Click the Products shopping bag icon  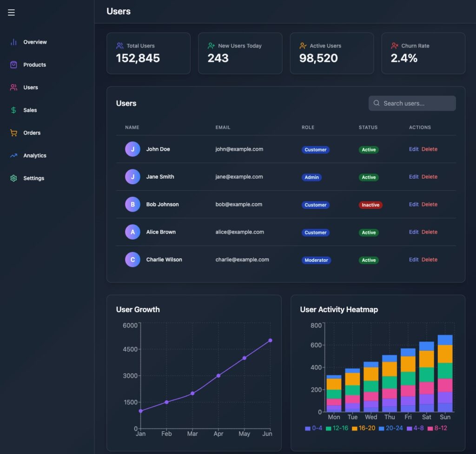click(x=13, y=65)
